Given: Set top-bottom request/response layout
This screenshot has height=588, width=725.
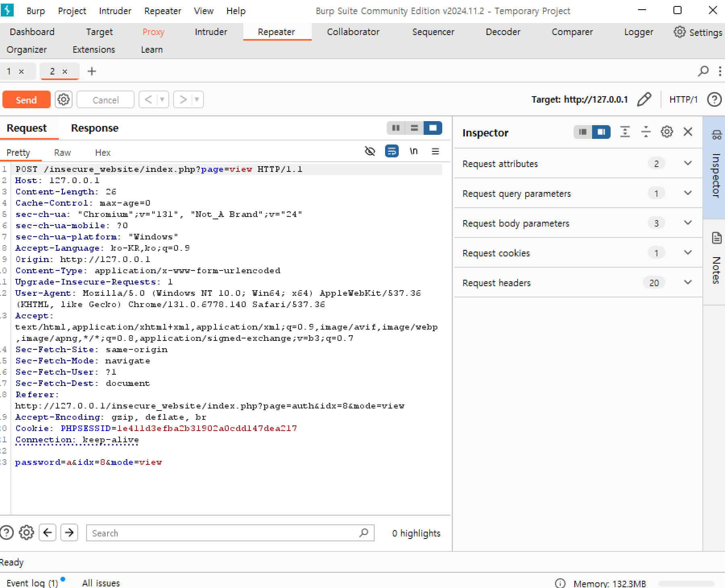Looking at the screenshot, I should pos(414,128).
